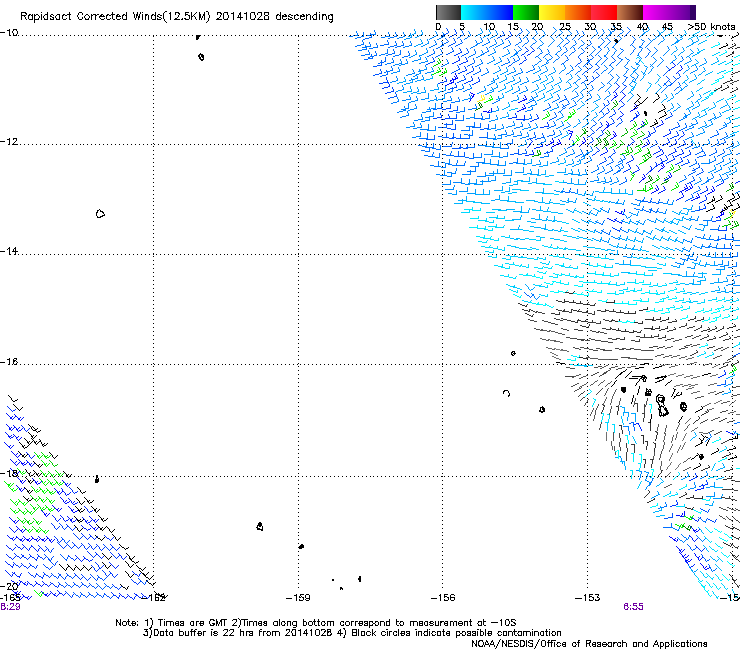Select the "-159" longitude axis label
This screenshot has height=650, width=740.
point(298,598)
